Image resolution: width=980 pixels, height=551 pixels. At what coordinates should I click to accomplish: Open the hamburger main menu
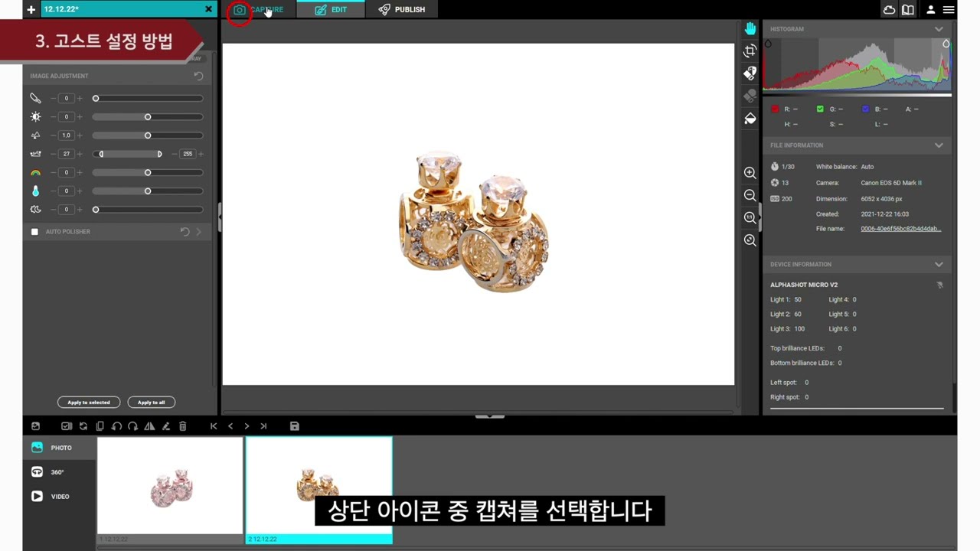949,9
